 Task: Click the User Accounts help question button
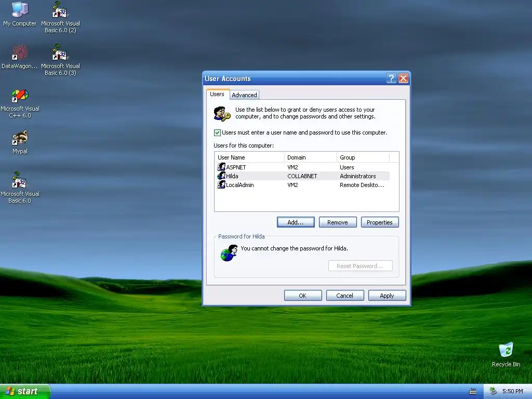(x=391, y=78)
